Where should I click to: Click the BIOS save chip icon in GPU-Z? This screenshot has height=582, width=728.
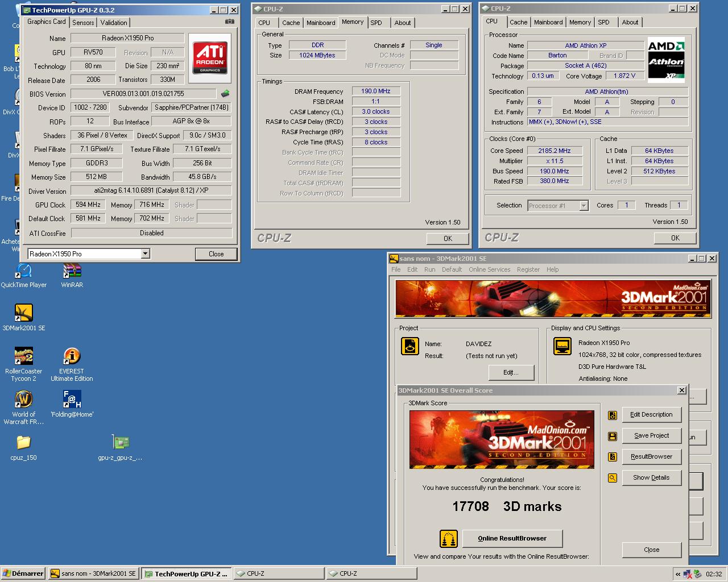click(225, 94)
